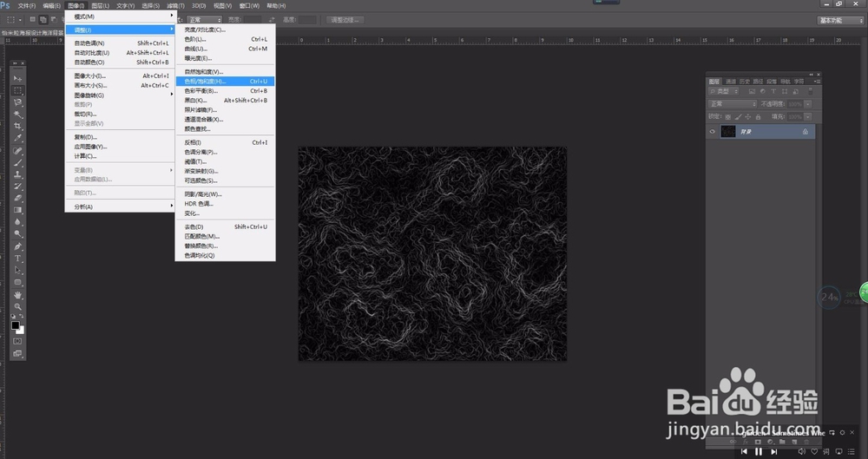868x459 pixels.
Task: Click the opacity 100% value field
Action: pyautogui.click(x=795, y=104)
